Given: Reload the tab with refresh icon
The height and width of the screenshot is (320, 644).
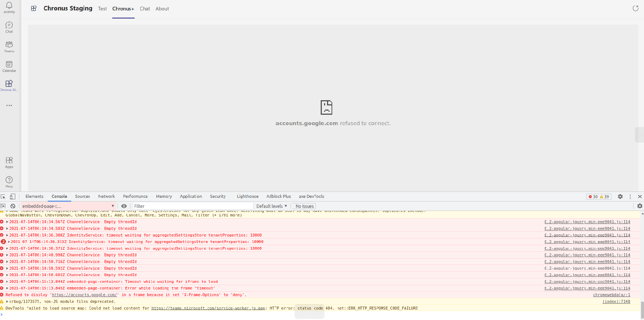Looking at the screenshot, I should point(635,9).
